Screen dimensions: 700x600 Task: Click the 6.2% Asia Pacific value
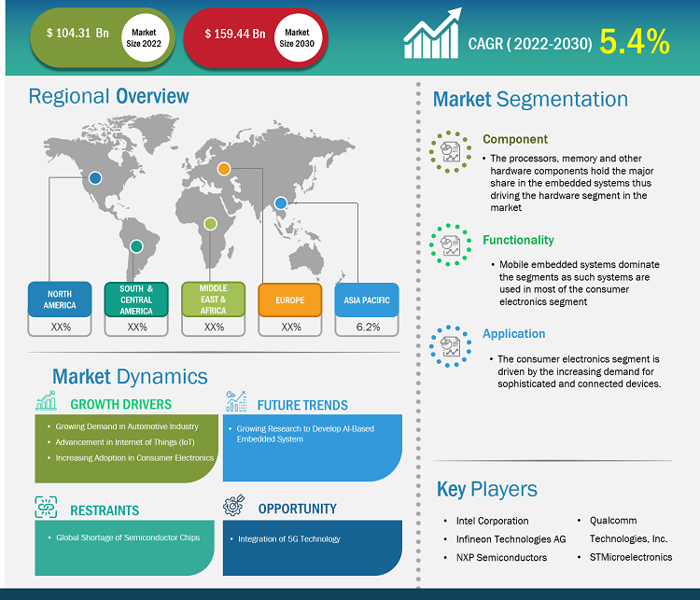[x=368, y=327]
